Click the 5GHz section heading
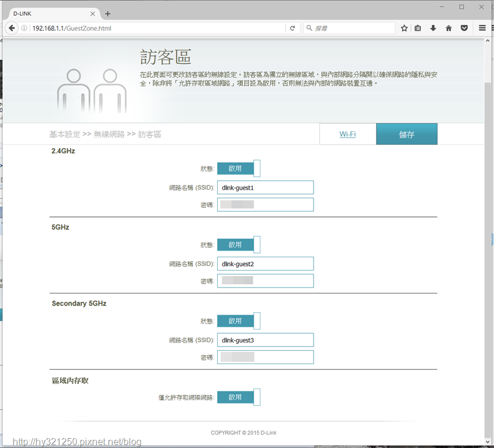The image size is (494, 448). point(60,228)
